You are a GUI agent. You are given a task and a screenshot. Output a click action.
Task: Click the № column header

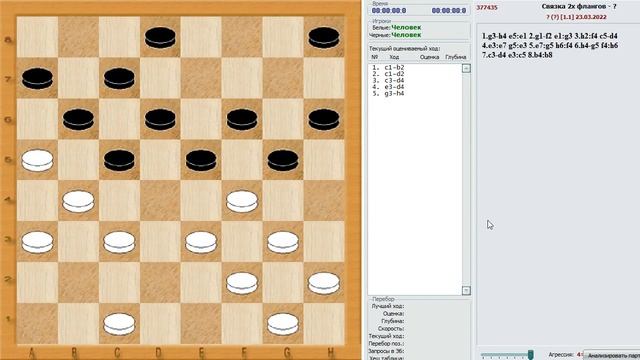(375, 57)
